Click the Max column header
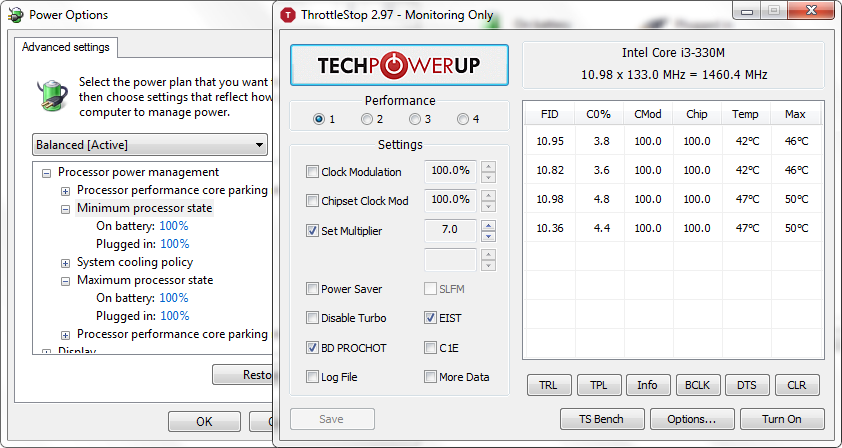842x448 pixels. [x=795, y=114]
